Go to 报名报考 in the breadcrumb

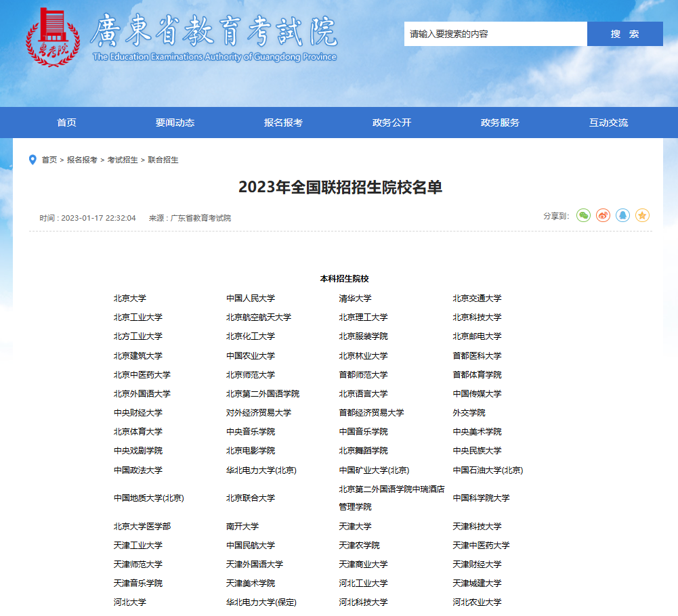click(82, 160)
